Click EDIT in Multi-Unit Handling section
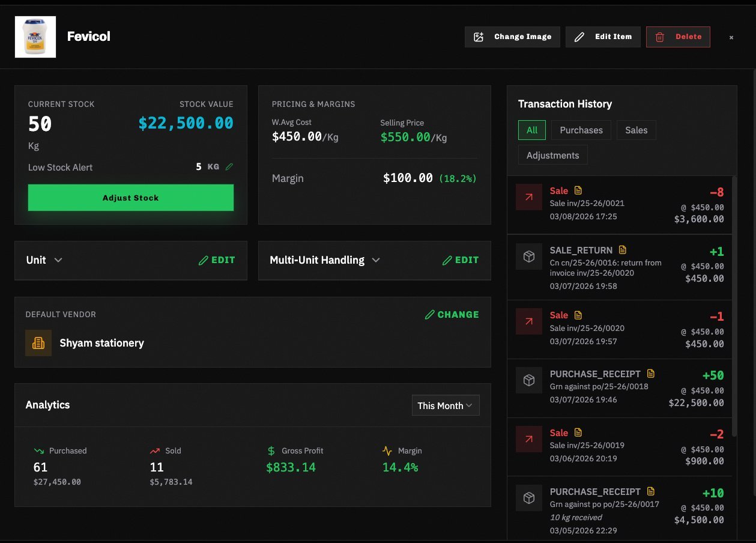The width and height of the screenshot is (756, 543). point(461,260)
